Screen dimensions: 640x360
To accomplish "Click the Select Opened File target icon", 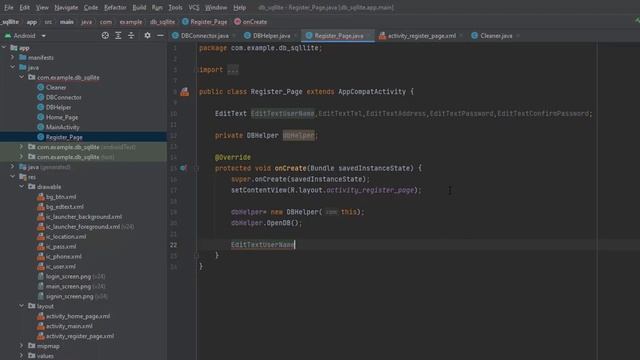I will click(x=105, y=36).
